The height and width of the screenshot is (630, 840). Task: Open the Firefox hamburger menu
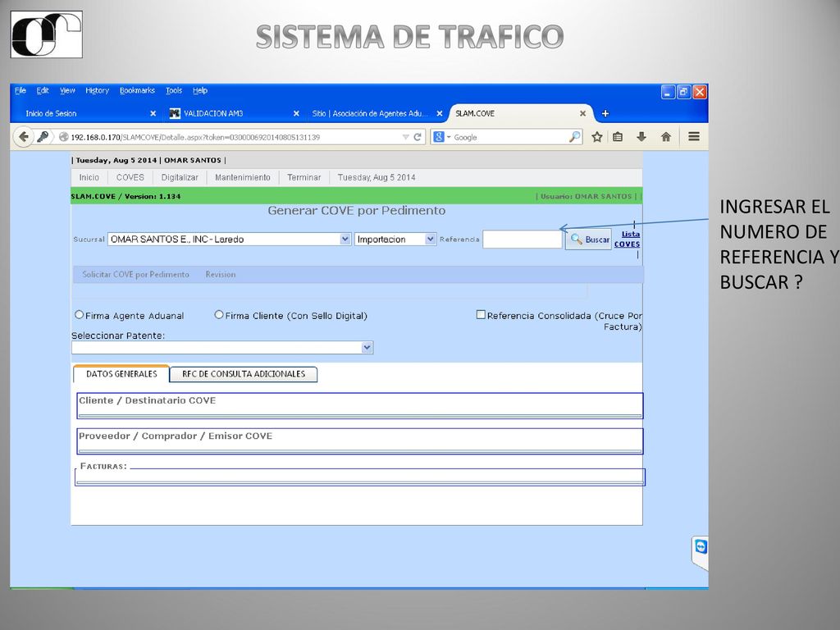coord(694,137)
